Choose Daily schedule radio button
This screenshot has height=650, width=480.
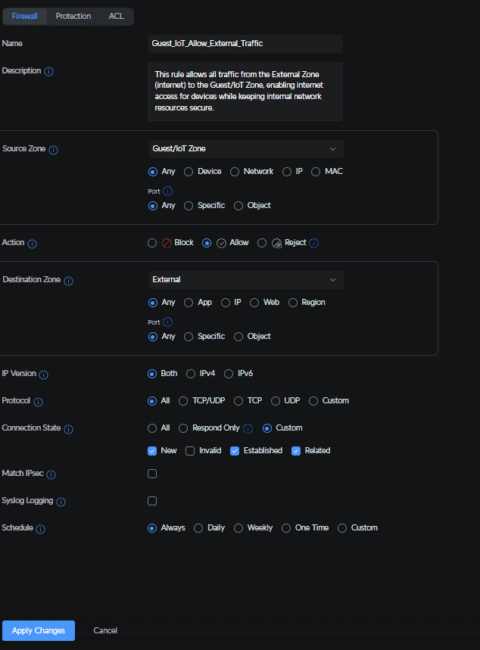tap(199, 528)
